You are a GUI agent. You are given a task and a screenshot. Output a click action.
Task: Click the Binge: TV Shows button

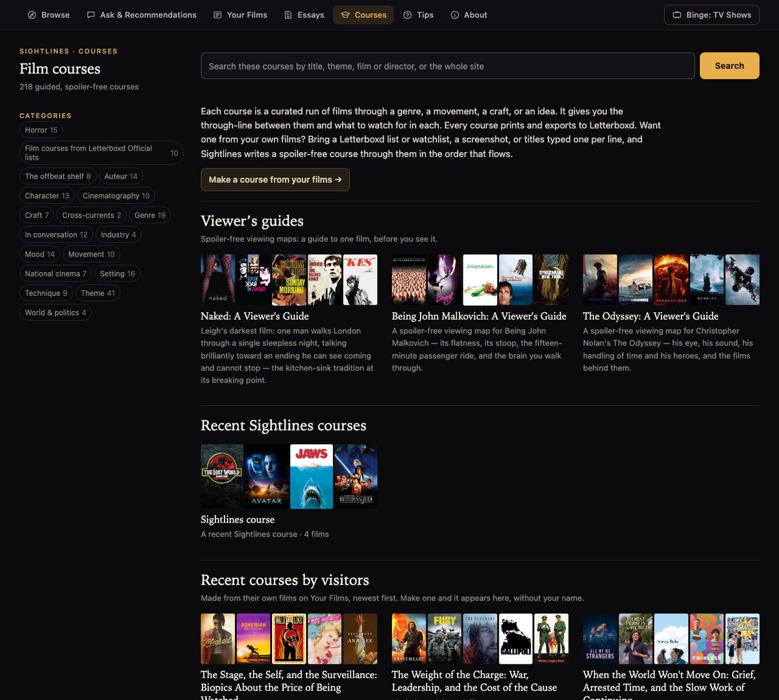click(x=711, y=15)
